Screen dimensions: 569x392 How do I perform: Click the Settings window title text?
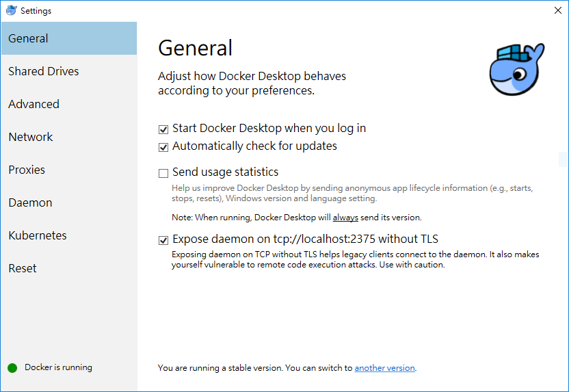pos(36,11)
